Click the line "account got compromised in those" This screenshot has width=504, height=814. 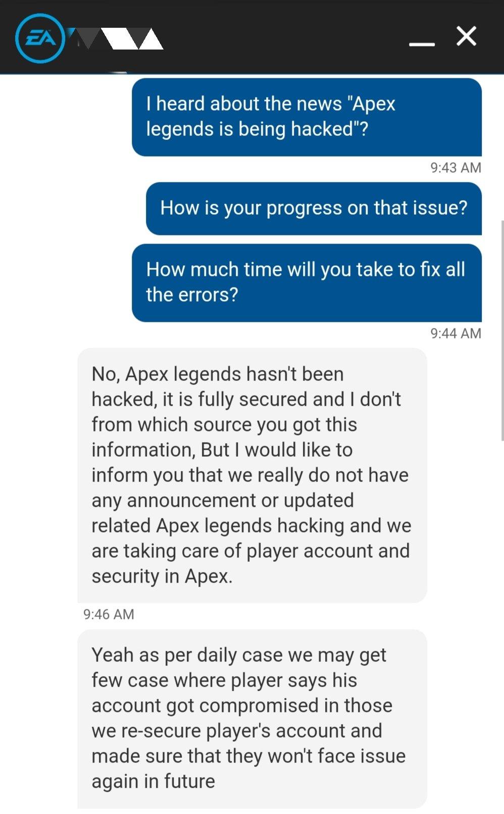pos(242,706)
